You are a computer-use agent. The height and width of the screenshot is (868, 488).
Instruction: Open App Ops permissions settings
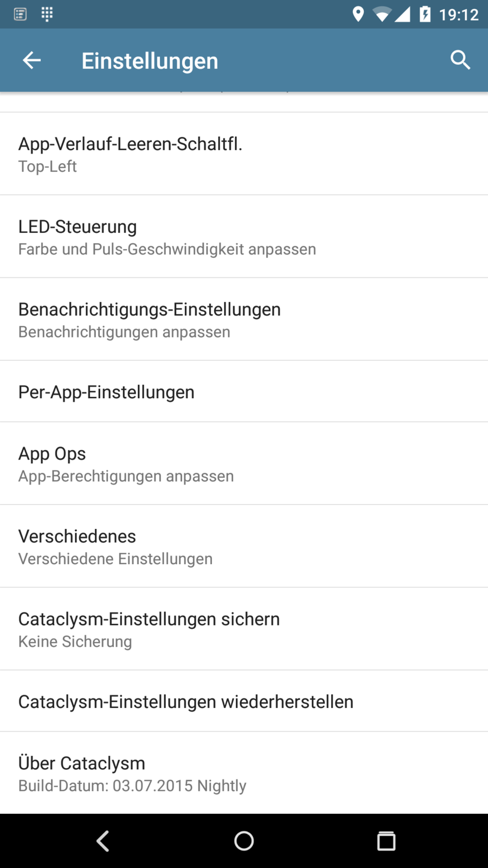(244, 464)
